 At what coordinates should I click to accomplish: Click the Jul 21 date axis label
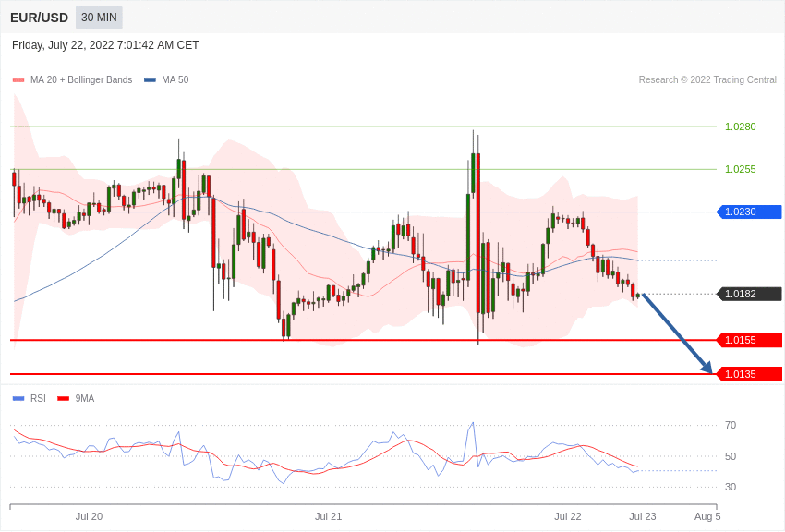pos(329,516)
